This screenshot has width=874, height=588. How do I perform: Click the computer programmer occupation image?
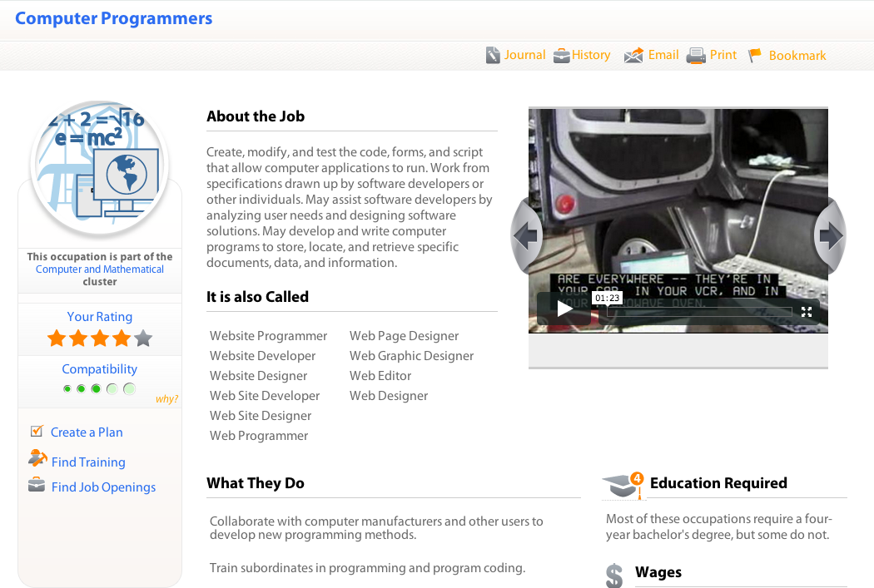pos(100,162)
